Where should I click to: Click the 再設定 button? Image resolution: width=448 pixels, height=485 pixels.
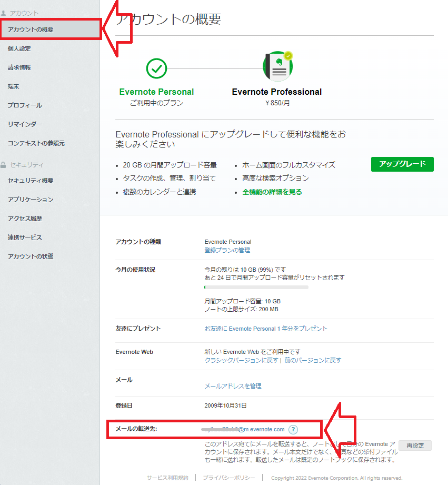pyautogui.click(x=415, y=446)
